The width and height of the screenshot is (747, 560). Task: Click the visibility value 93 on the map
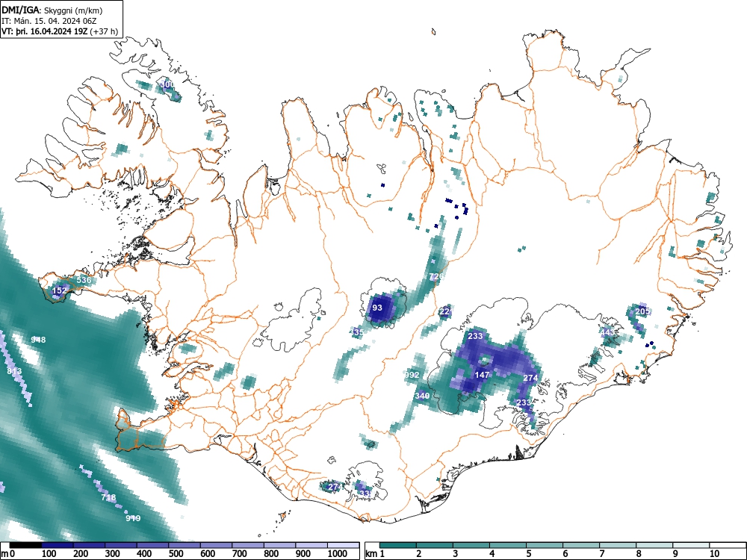[x=376, y=308]
